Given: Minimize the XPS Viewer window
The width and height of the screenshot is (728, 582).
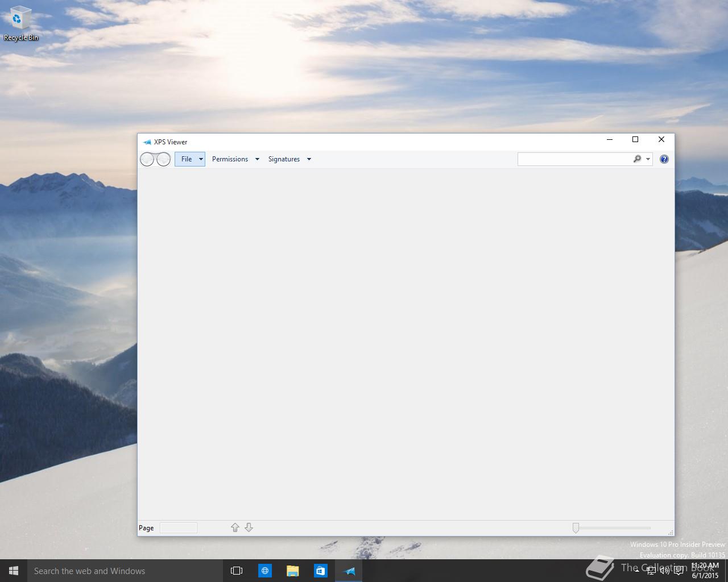Looking at the screenshot, I should pyautogui.click(x=610, y=140).
